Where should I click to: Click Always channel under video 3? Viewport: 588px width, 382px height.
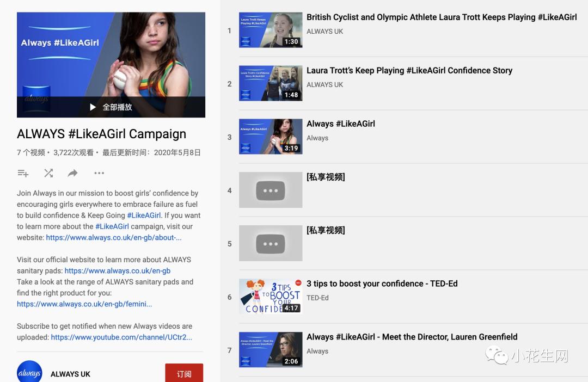click(317, 138)
